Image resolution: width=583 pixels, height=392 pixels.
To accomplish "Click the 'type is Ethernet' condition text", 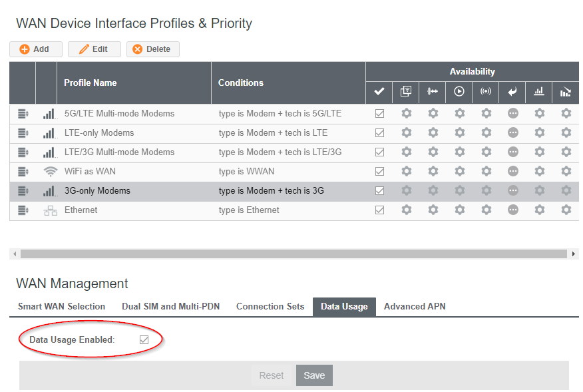I will point(249,210).
